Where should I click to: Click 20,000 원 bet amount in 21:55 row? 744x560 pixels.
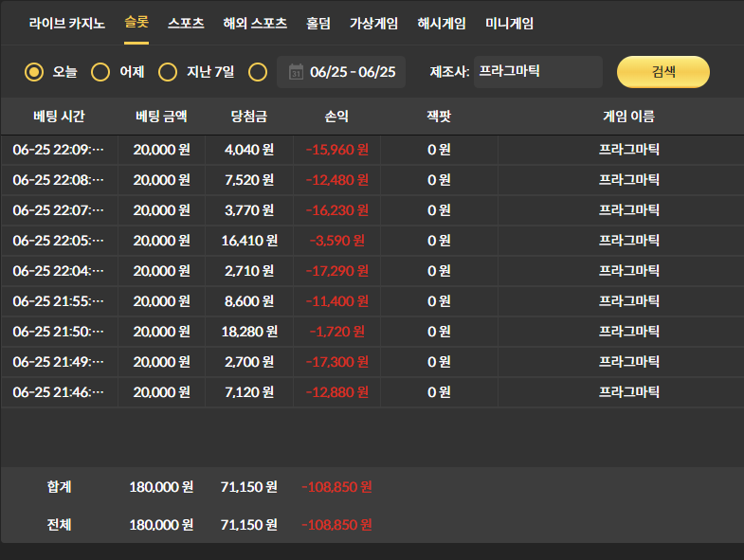pyautogui.click(x=161, y=301)
